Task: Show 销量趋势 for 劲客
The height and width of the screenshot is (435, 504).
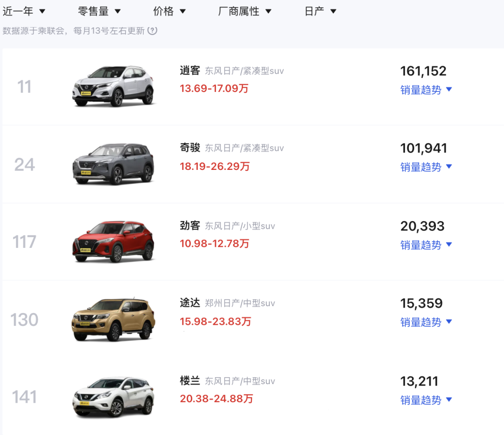Action: pos(426,245)
